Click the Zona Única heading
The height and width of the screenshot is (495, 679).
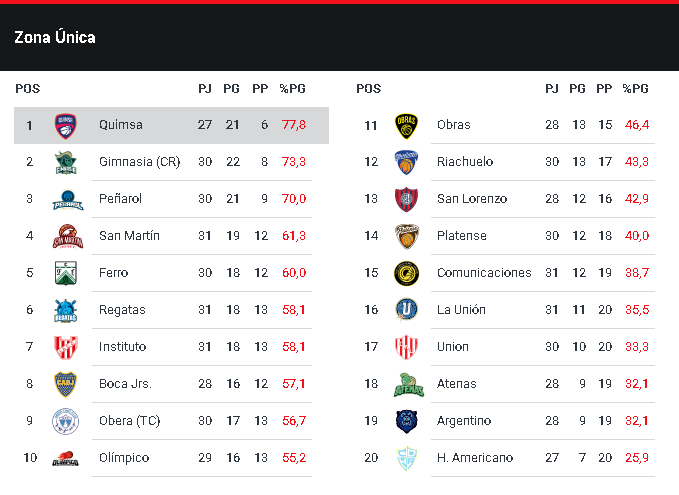[x=55, y=37]
